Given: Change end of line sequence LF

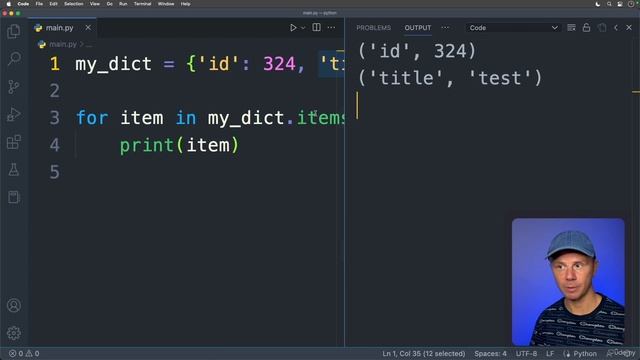Looking at the screenshot, I should [550, 353].
